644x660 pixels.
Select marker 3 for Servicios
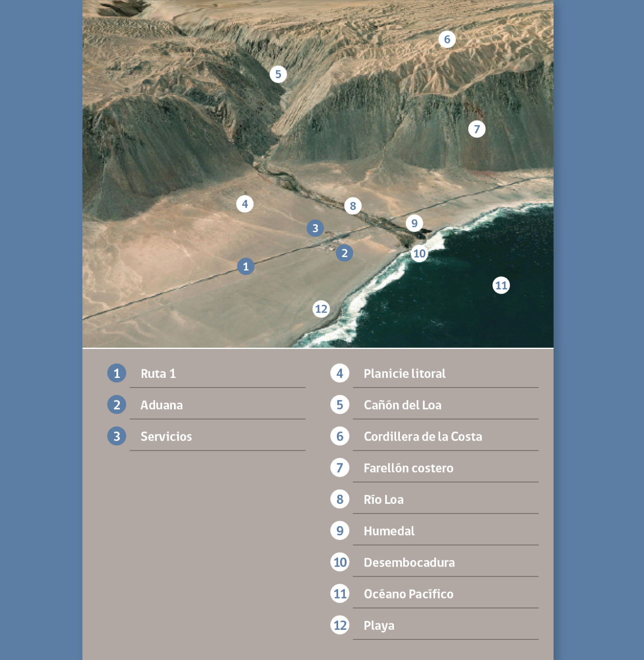[x=315, y=228]
